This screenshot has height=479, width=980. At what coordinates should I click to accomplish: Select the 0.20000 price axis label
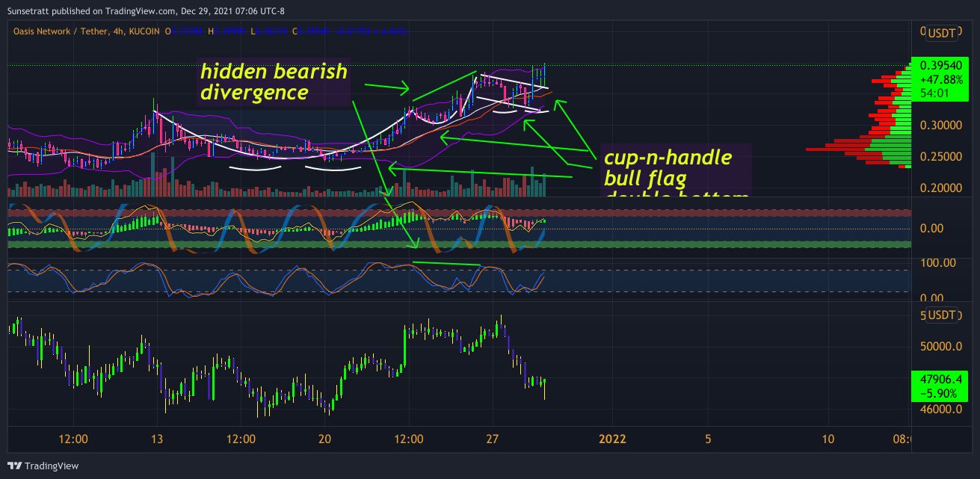click(940, 188)
